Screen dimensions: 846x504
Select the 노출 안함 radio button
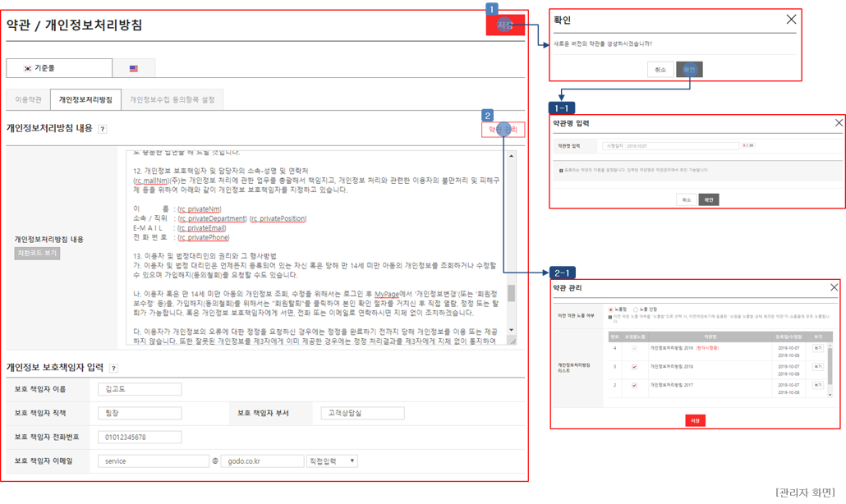pos(636,309)
